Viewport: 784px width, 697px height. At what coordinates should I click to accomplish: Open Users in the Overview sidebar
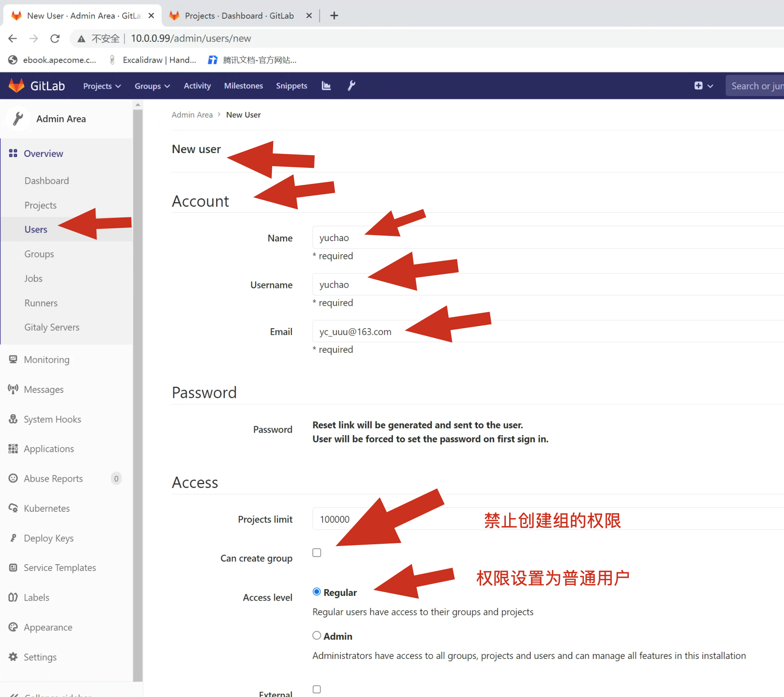[x=36, y=229]
